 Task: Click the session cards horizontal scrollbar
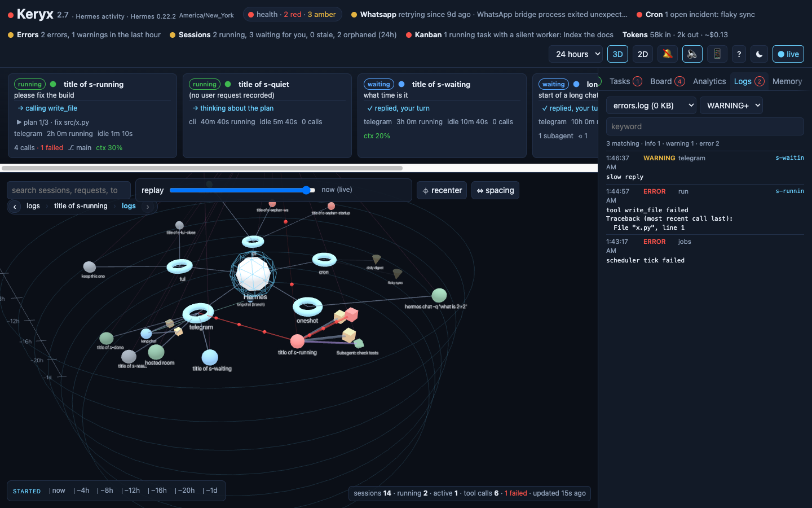(x=202, y=168)
